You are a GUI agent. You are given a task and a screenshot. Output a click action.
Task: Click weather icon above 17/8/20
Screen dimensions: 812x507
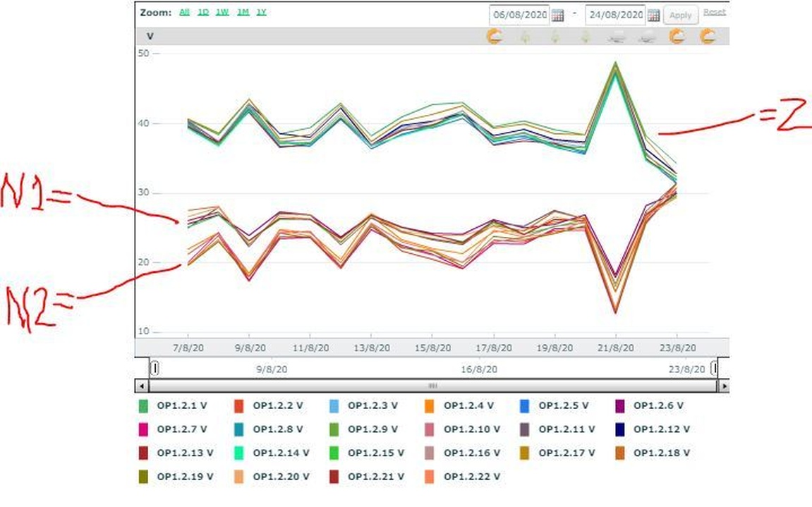[x=495, y=36]
